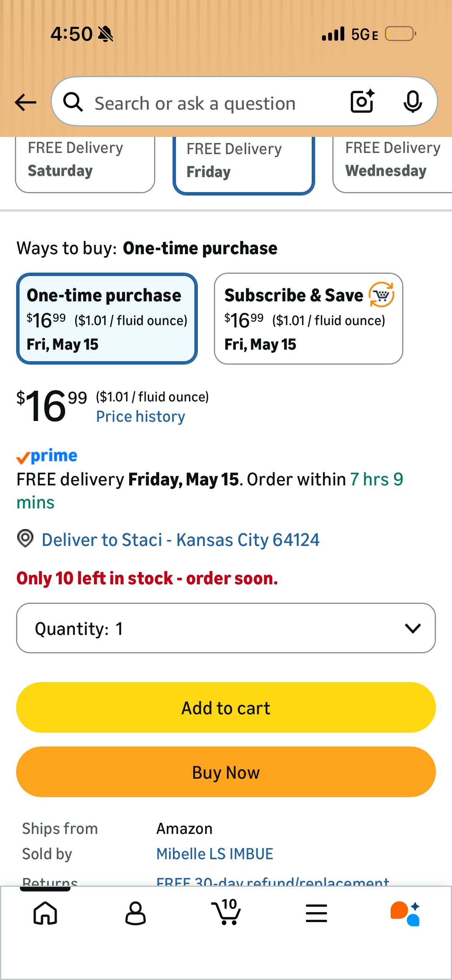Open the cart with 10 items
The width and height of the screenshot is (452, 980).
[226, 912]
